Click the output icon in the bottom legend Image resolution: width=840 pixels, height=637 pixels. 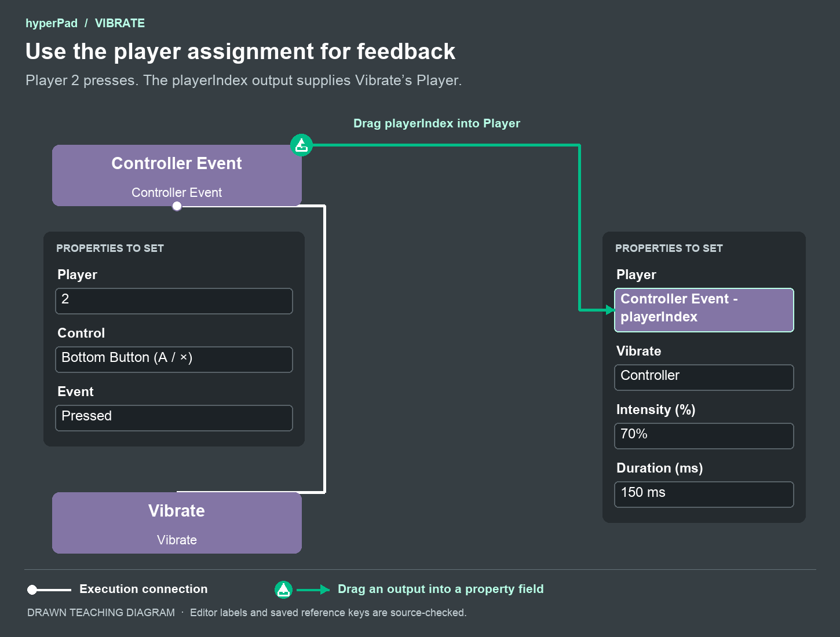click(283, 590)
